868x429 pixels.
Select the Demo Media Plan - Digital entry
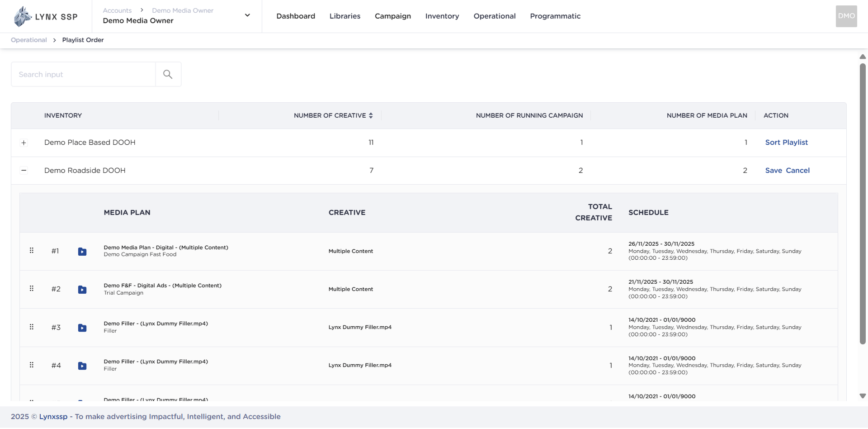click(166, 248)
